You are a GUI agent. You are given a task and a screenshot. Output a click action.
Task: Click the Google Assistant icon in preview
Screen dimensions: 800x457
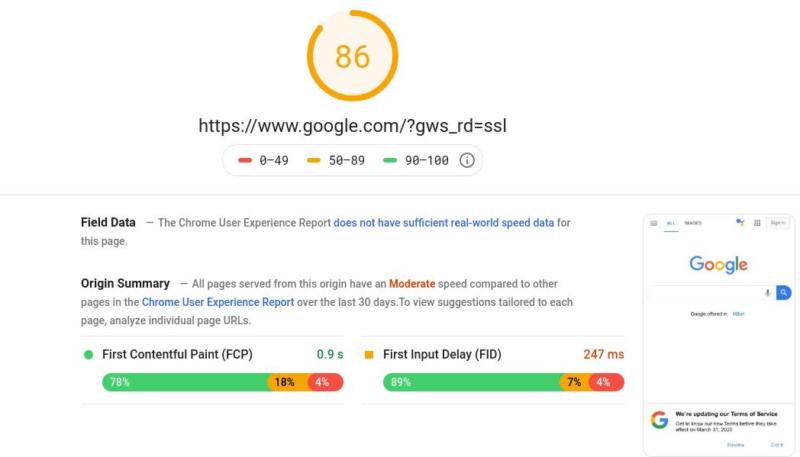[x=741, y=222]
